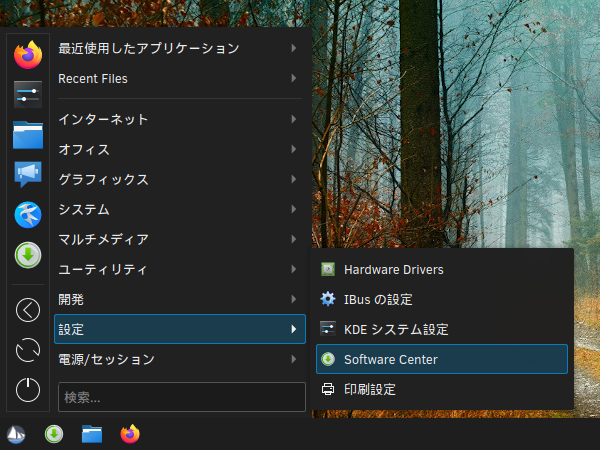Open the インターネット category

[180, 119]
